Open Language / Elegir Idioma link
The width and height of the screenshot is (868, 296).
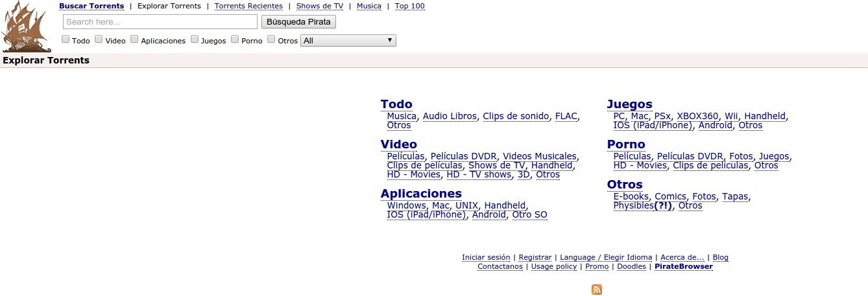click(x=606, y=258)
